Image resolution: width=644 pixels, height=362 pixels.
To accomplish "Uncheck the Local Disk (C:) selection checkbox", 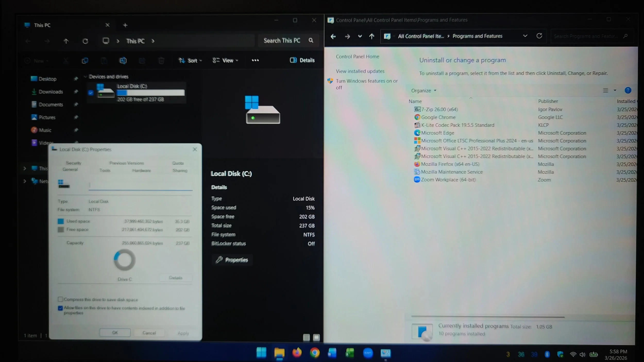I will 91,93.
